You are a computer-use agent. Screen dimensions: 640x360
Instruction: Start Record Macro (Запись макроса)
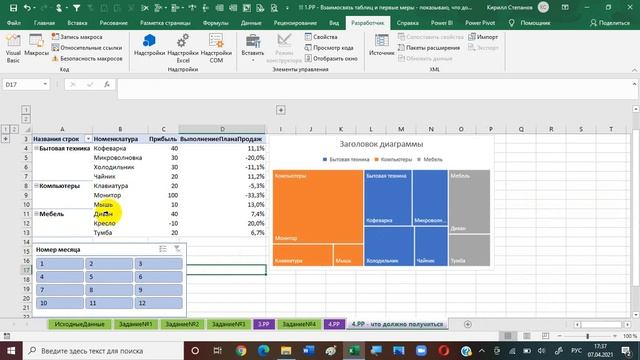[77, 37]
